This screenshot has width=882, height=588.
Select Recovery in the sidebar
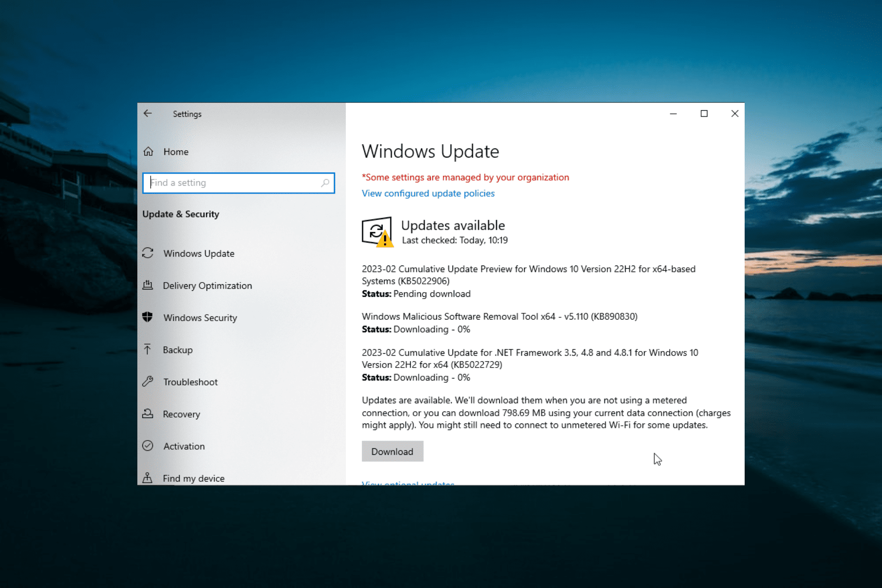point(181,414)
